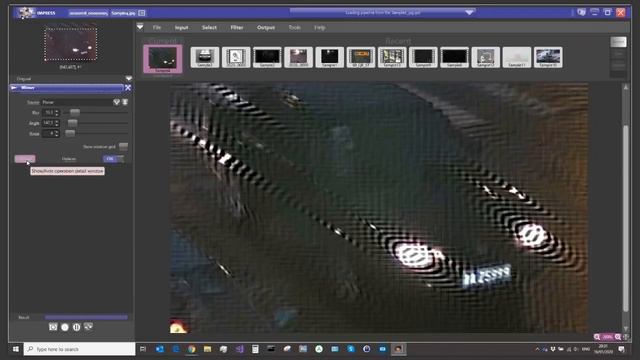Click the scroll up arrow of image view
Viewport: 640px width, 360px height.
pos(625,87)
